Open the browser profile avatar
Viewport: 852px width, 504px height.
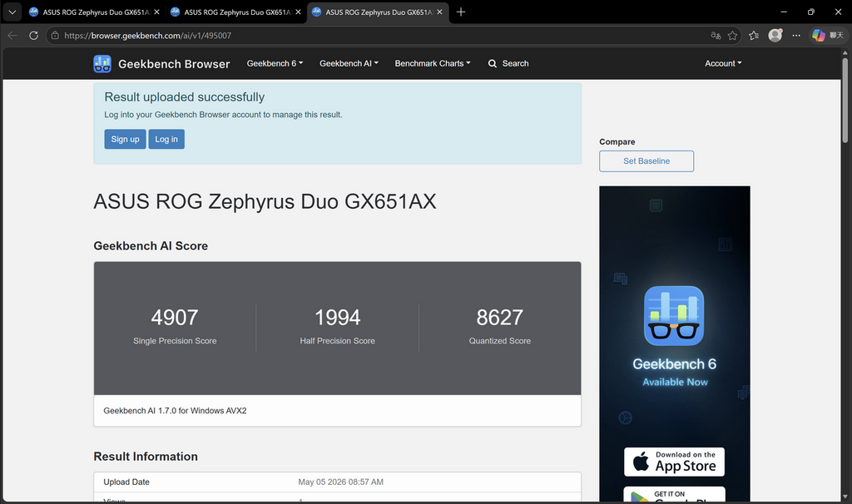pos(775,35)
